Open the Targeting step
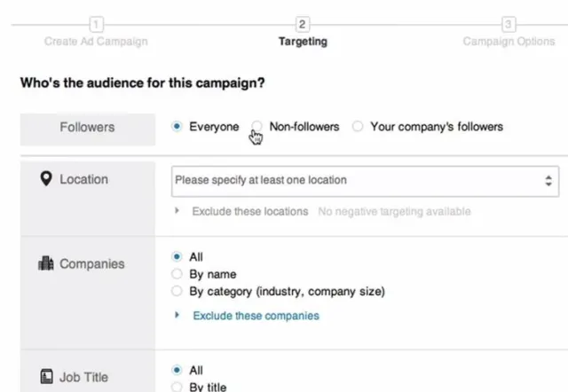This screenshot has height=392, width=568. point(303,42)
